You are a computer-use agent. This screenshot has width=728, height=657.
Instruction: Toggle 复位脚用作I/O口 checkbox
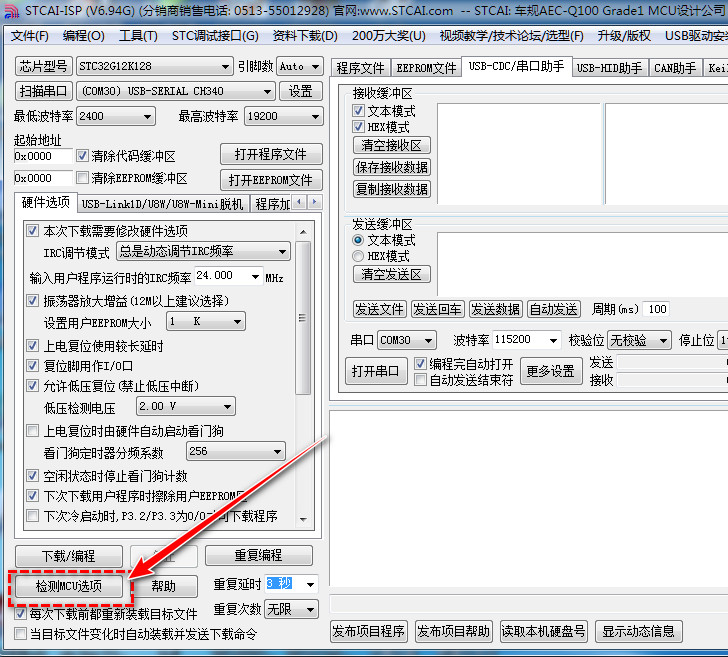[x=32, y=365]
